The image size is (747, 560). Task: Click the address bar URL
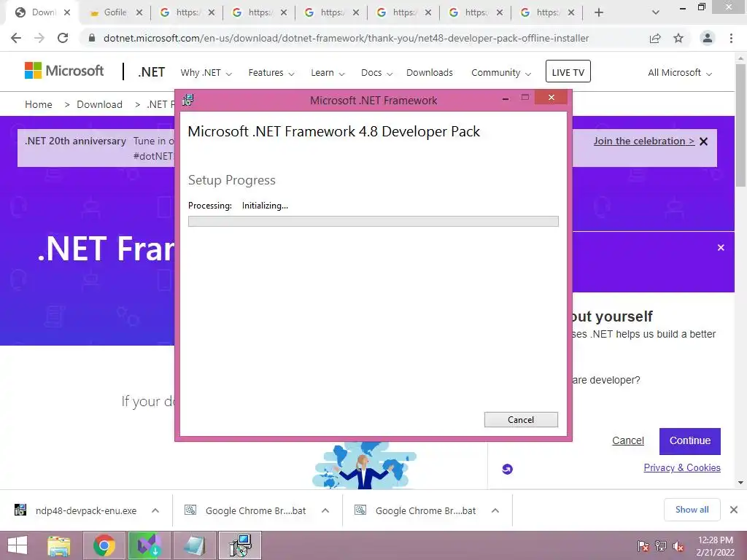click(346, 38)
